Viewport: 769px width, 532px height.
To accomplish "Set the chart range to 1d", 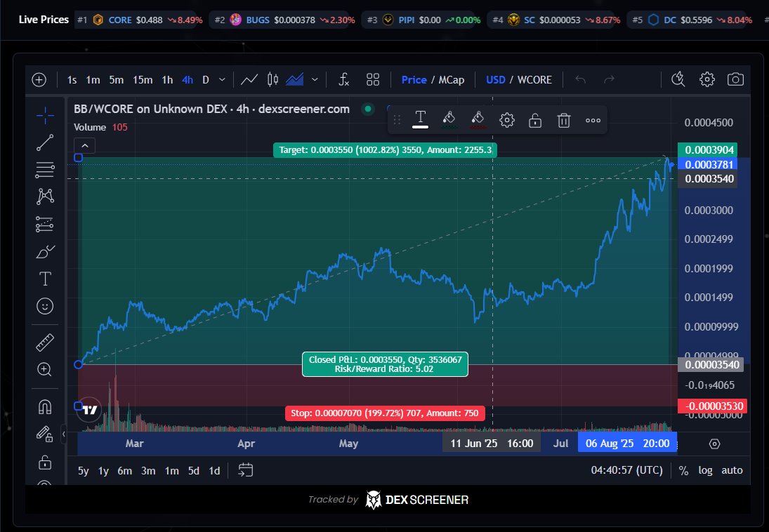I will 214,471.
